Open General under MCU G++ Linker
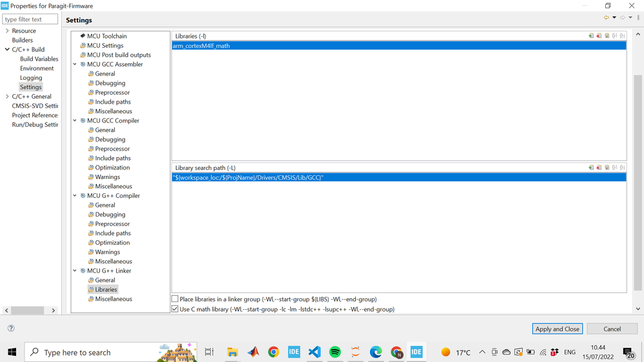The width and height of the screenshot is (644, 362). [x=104, y=280]
